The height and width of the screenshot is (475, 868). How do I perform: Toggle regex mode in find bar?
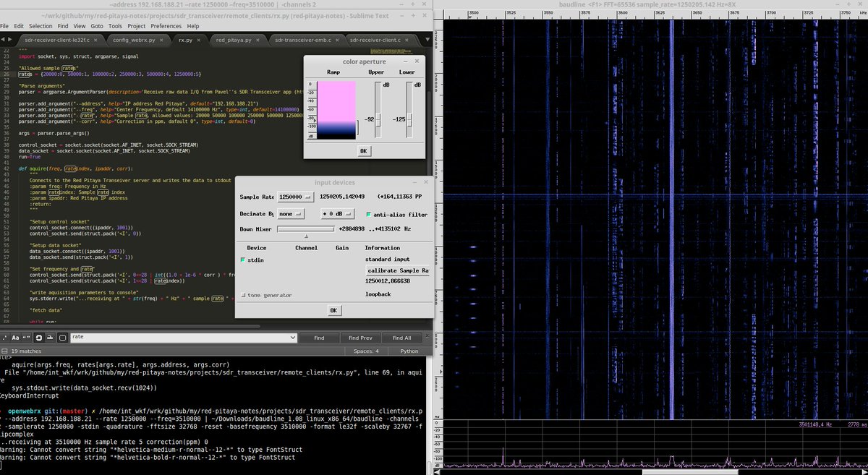click(x=7, y=338)
